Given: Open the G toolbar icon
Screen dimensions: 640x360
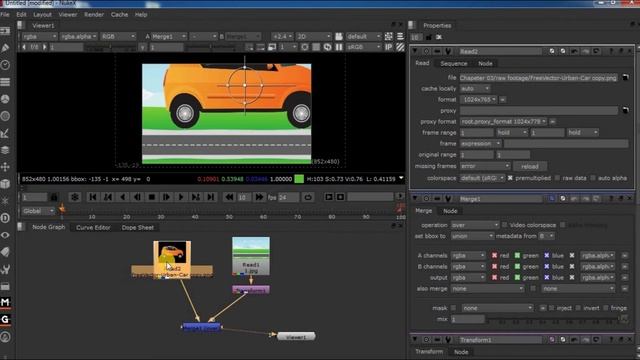Looking at the screenshot, I should (5, 320).
